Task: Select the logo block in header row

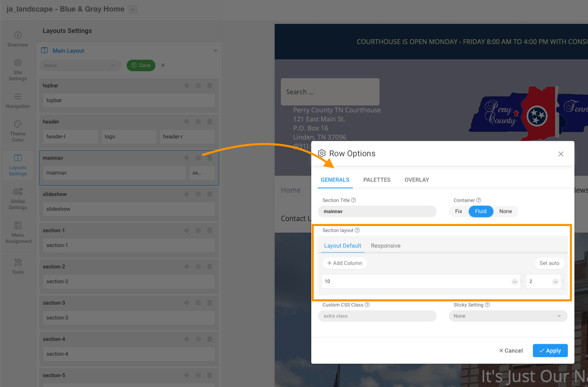Action: click(x=129, y=137)
